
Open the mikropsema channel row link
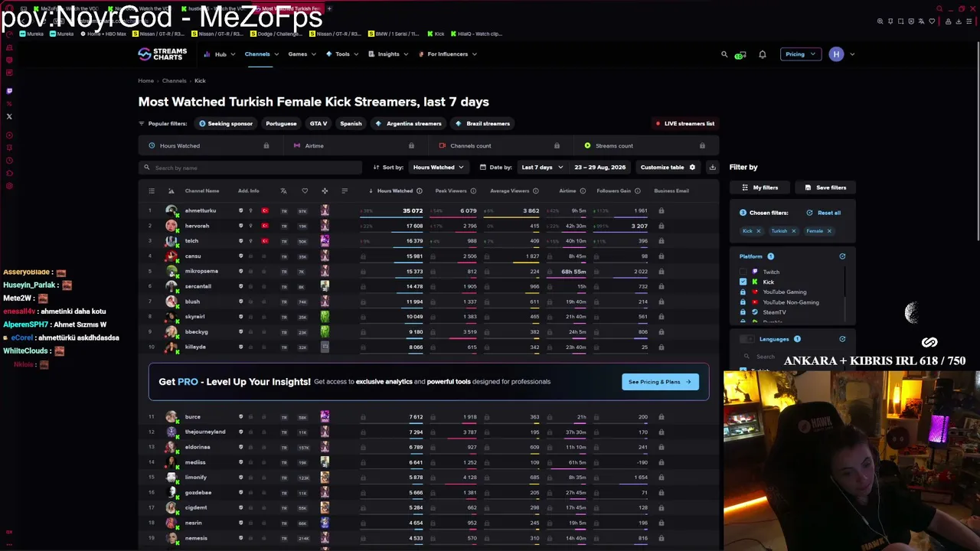point(201,271)
